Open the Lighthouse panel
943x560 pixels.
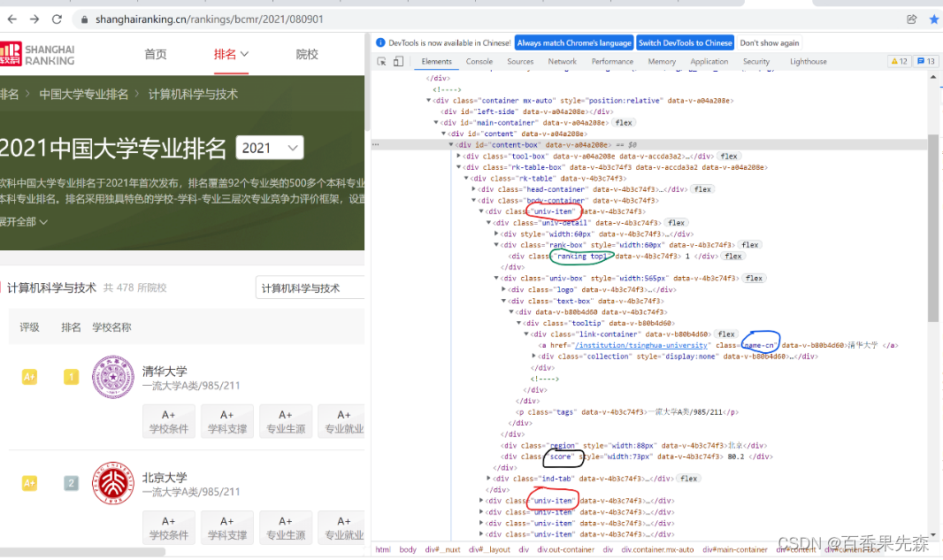click(x=808, y=62)
